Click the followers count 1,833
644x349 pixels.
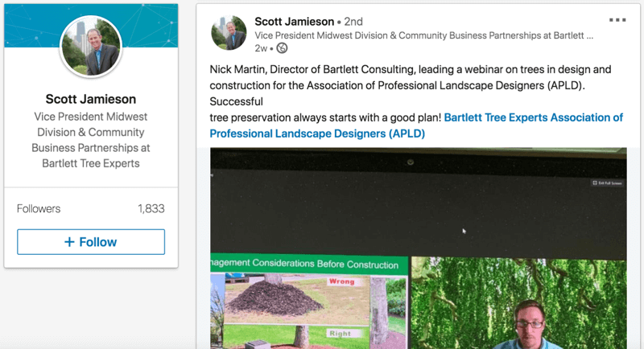(151, 208)
